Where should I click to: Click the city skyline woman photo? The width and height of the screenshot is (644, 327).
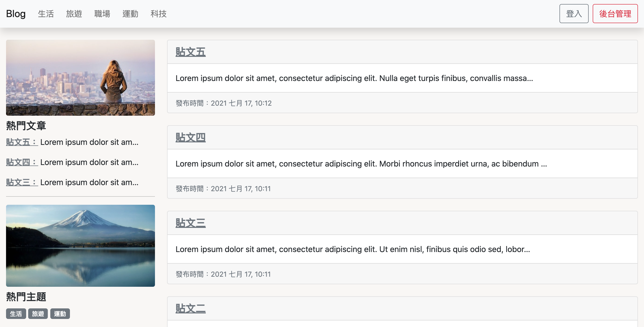click(80, 77)
